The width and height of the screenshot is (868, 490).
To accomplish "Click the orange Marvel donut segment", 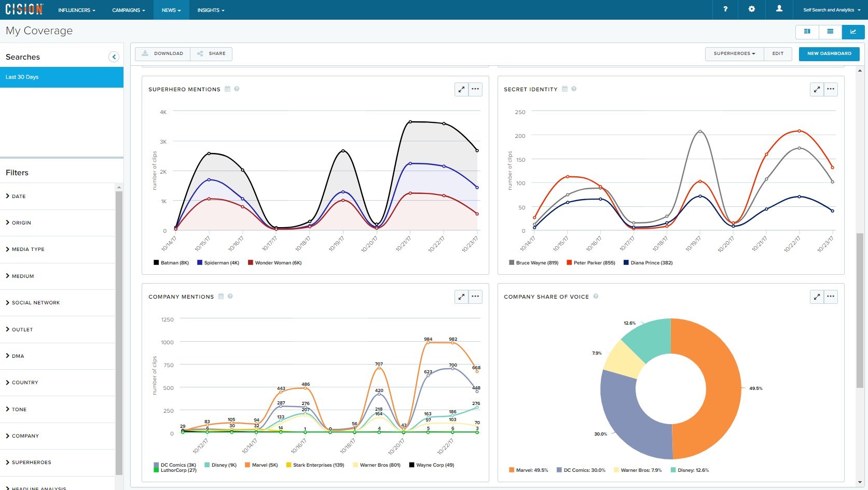I will tap(724, 389).
